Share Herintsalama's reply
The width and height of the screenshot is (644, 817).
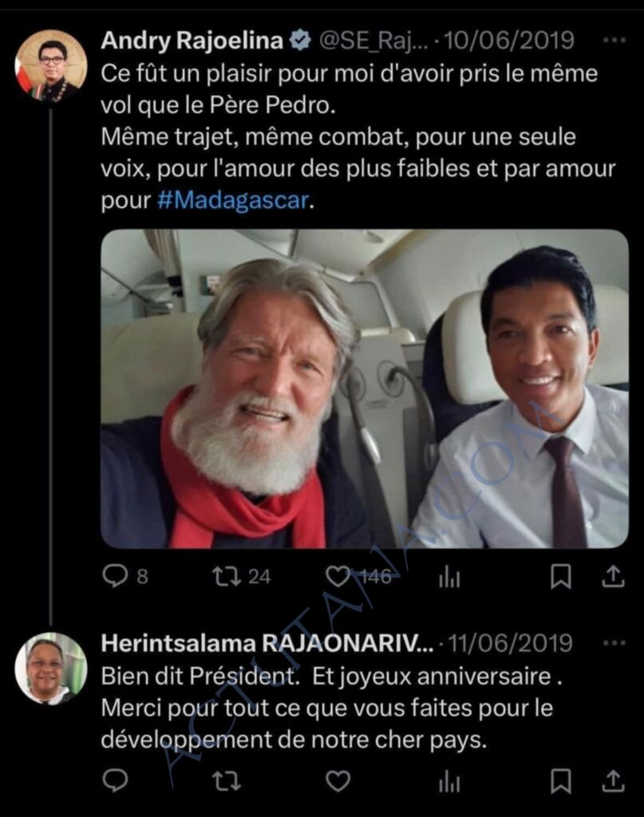coord(612,780)
